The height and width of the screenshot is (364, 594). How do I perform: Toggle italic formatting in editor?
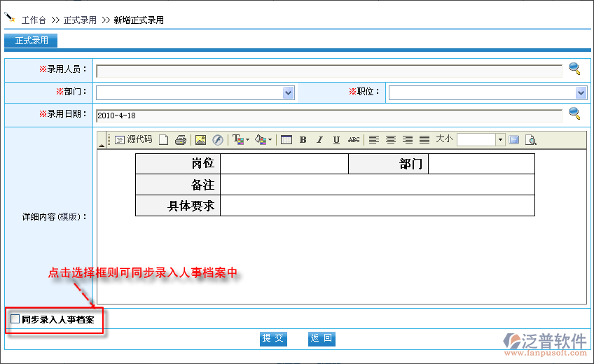coord(319,140)
